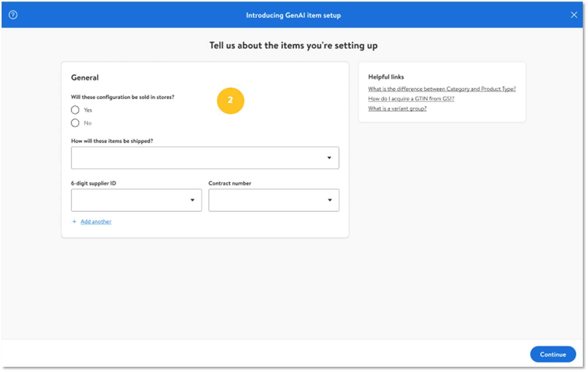
Task: Open "How do I acquire a GTIN" link
Action: 411,99
